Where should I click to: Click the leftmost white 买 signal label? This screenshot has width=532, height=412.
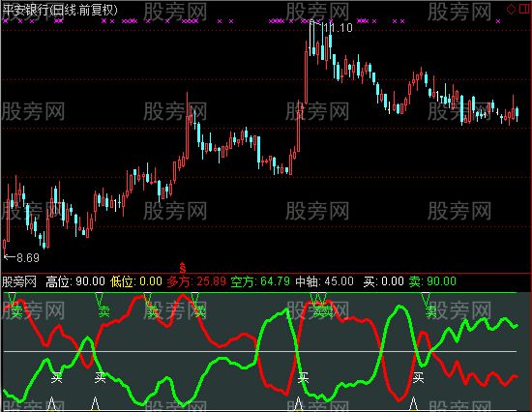(57, 377)
